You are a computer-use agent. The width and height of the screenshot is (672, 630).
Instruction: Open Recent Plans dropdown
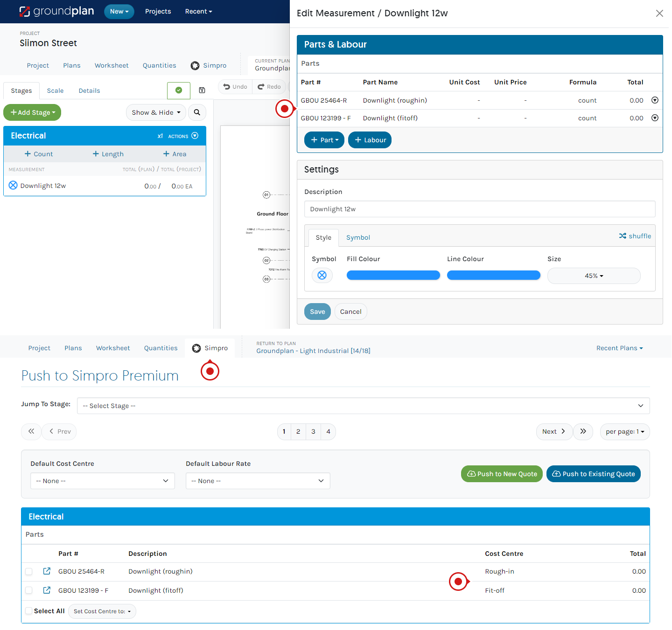619,348
